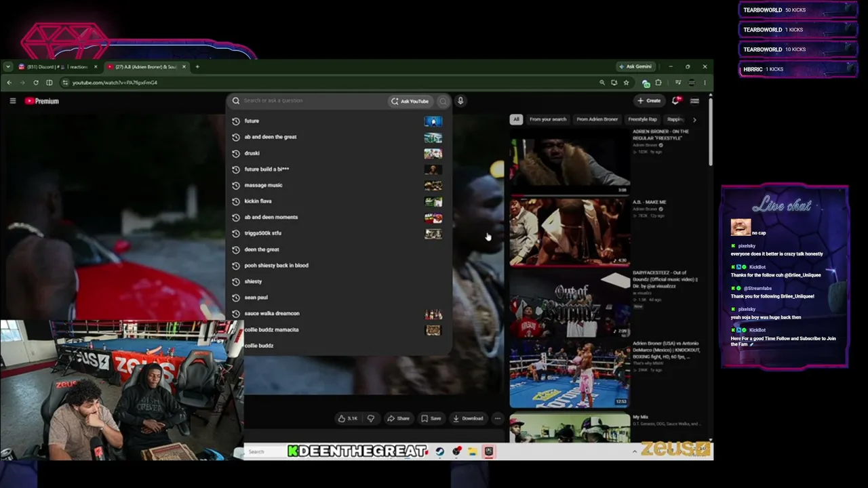The height and width of the screenshot is (488, 868).
Task: Bookmark this page with the star icon
Action: (x=626, y=83)
